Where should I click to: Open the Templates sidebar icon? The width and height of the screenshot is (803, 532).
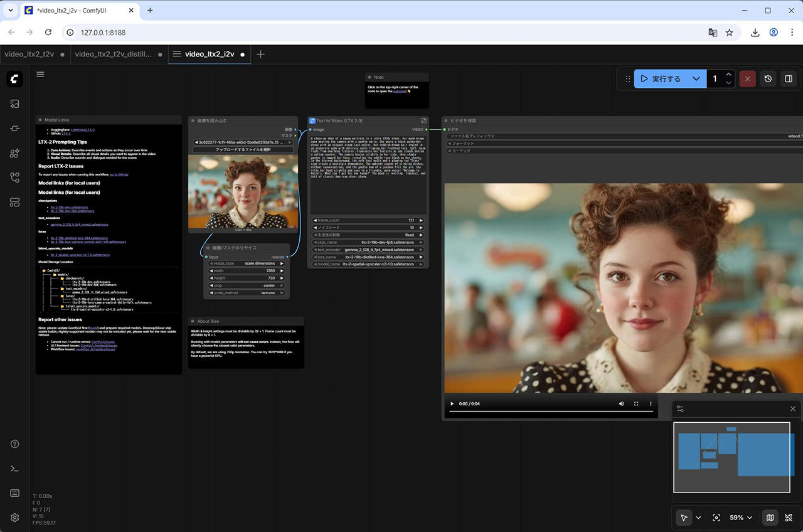coord(14,202)
